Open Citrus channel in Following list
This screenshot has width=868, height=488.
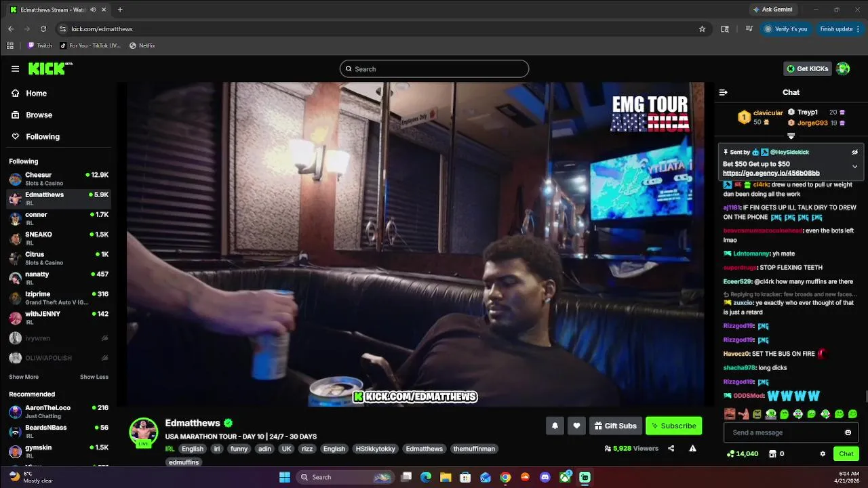[58, 258]
